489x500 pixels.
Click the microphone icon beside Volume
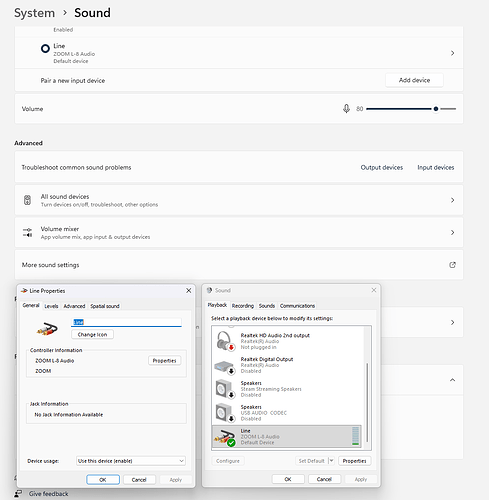coord(346,109)
